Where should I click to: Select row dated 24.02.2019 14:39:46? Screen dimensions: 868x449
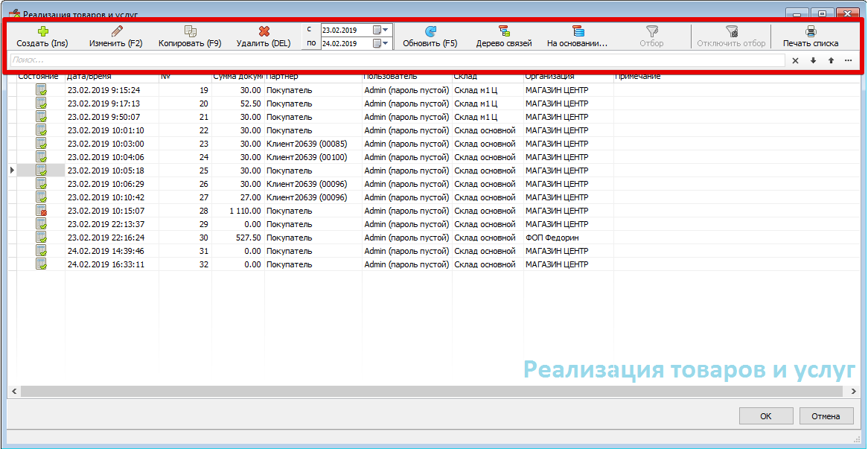pyautogui.click(x=434, y=251)
